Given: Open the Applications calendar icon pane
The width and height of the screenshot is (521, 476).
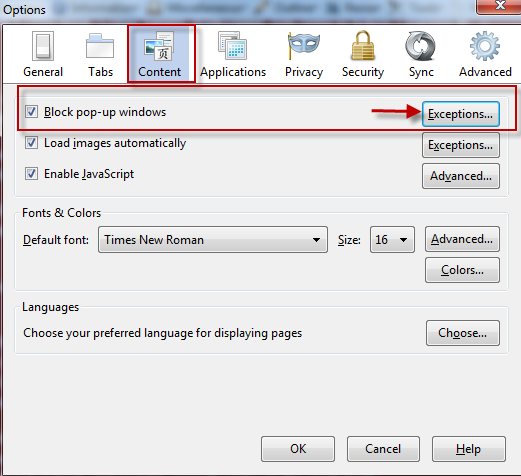Looking at the screenshot, I should pos(233,45).
